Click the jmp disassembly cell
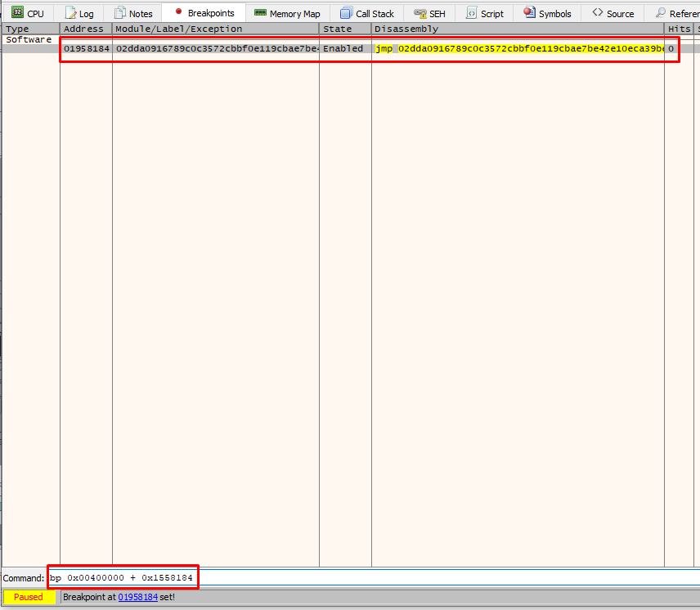Image resolution: width=700 pixels, height=610 pixels. coord(518,48)
